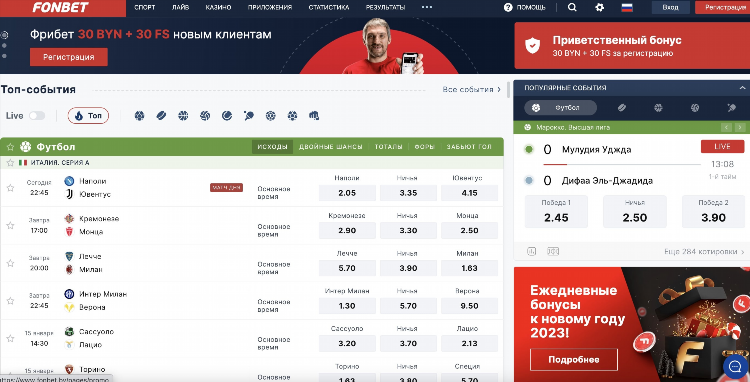Favorite Италия. Серия А league star
Viewport: 750px width, 382px height.
[x=10, y=163]
